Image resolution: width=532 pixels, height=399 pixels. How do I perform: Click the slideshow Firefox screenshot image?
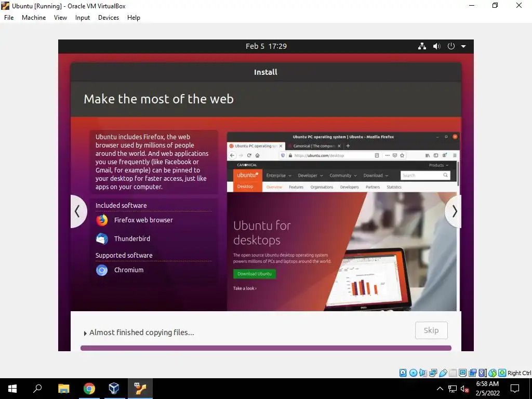(343, 221)
